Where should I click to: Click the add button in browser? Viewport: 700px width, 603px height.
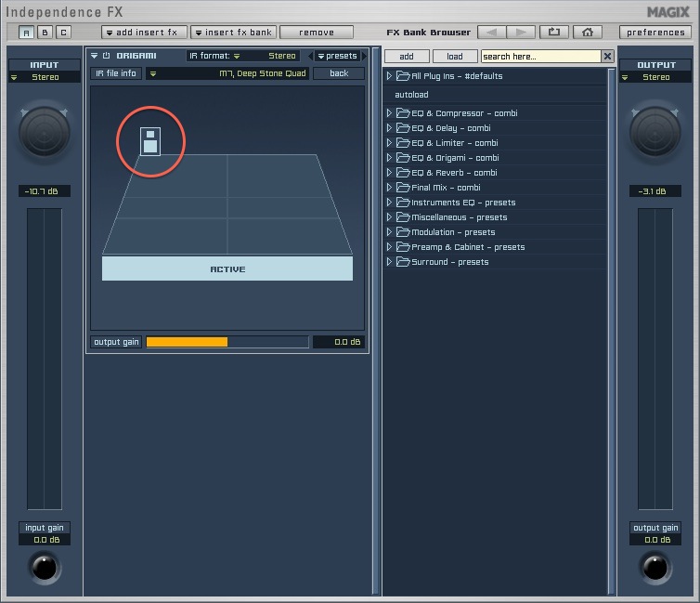click(407, 57)
